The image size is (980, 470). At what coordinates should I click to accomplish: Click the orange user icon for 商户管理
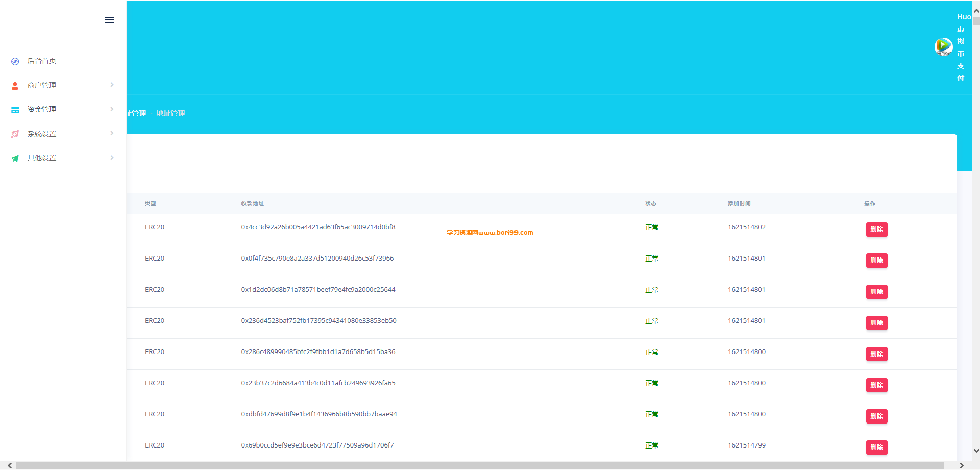(x=15, y=86)
